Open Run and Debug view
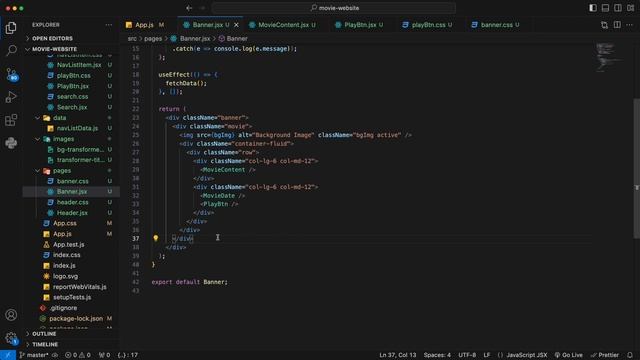The height and width of the screenshot is (360, 640). click(11, 97)
